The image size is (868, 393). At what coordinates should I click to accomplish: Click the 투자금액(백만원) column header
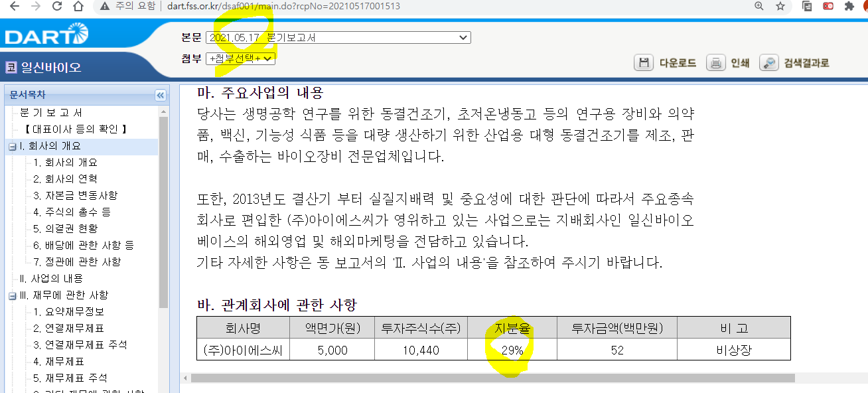pyautogui.click(x=617, y=328)
